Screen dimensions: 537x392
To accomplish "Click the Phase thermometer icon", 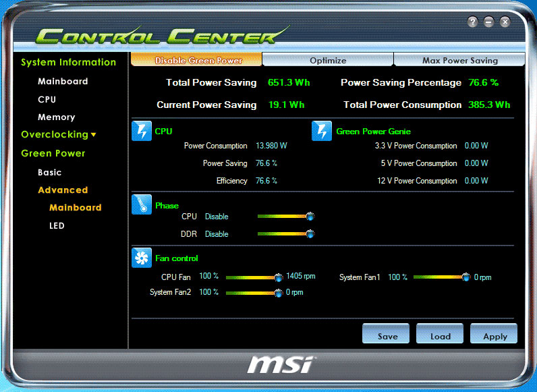I will pyautogui.click(x=142, y=204).
